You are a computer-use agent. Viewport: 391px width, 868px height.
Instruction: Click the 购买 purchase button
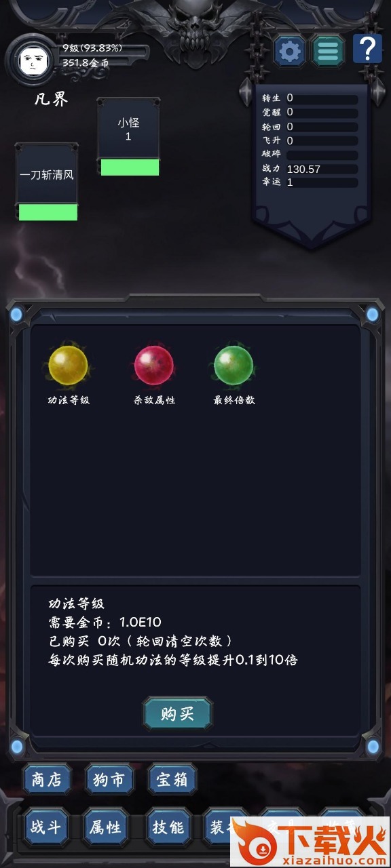(177, 713)
